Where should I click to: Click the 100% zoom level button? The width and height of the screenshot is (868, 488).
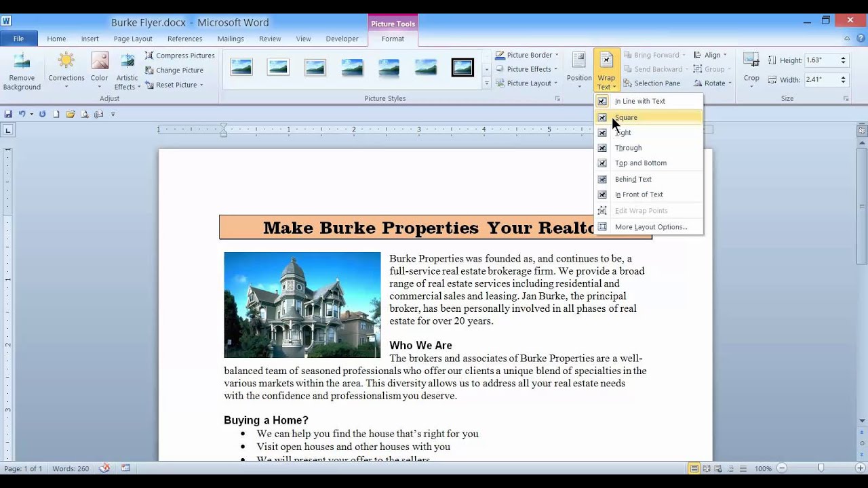pyautogui.click(x=763, y=468)
